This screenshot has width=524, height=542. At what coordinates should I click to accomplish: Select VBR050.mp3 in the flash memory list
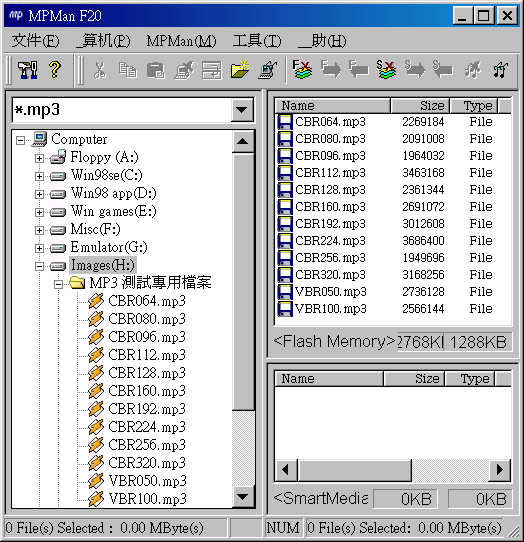click(x=330, y=292)
